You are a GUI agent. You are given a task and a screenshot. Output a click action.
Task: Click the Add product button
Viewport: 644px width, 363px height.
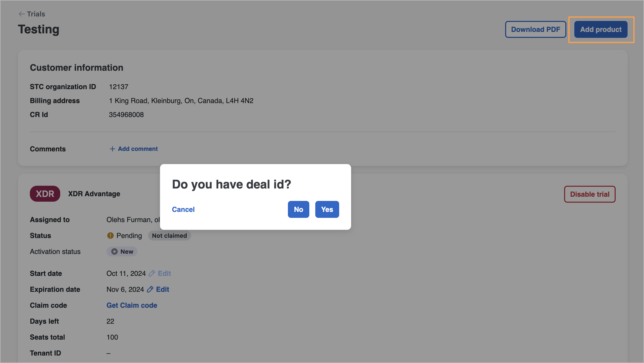coord(601,30)
